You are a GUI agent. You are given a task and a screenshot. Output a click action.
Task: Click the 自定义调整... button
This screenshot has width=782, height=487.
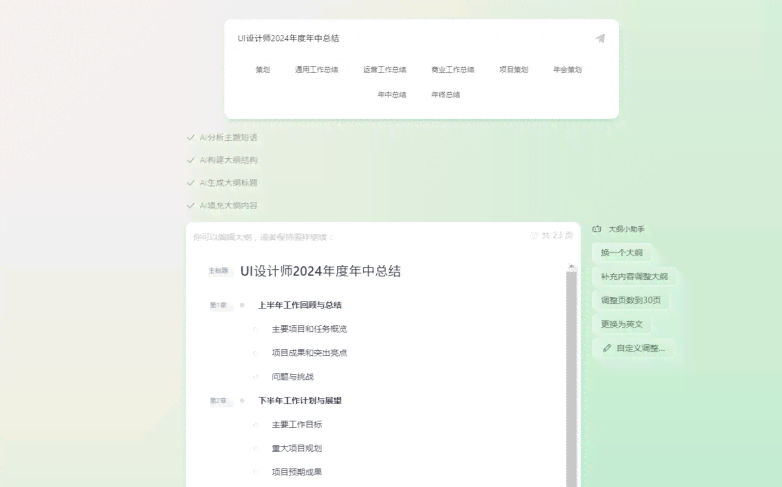coord(633,348)
